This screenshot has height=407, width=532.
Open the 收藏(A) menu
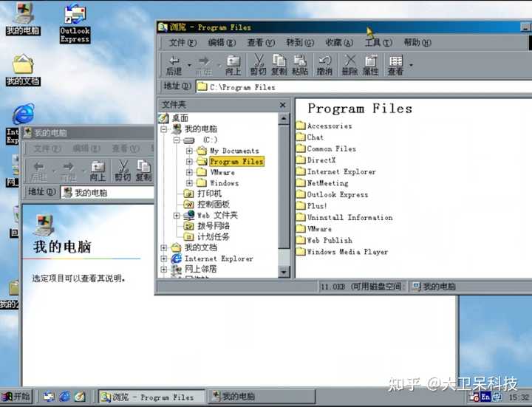click(x=339, y=43)
